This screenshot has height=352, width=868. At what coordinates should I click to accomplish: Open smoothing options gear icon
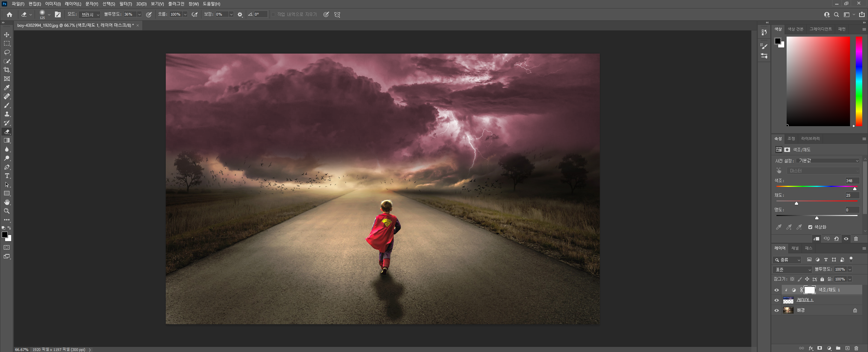(x=240, y=15)
